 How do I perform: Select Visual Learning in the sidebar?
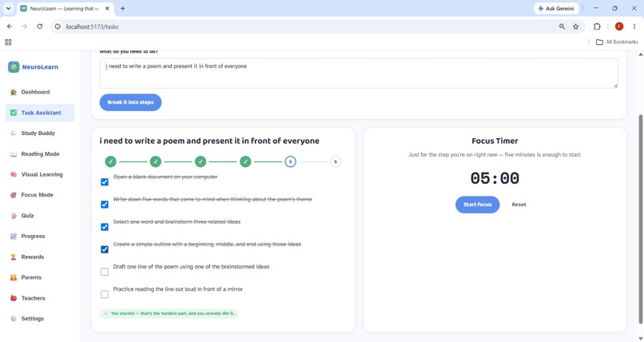(x=40, y=174)
